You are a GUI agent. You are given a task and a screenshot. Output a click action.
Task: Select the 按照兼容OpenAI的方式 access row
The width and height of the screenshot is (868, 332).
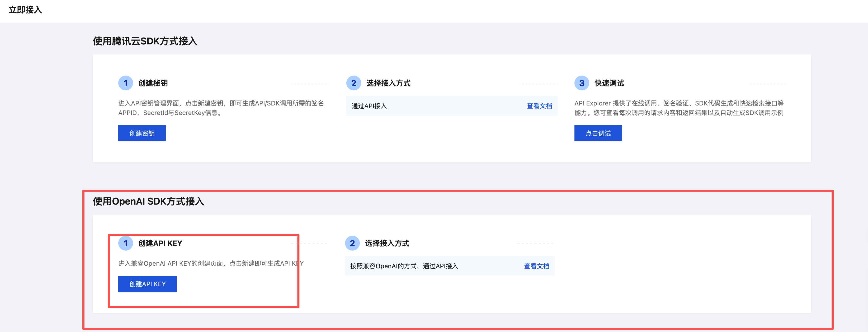[404, 266]
